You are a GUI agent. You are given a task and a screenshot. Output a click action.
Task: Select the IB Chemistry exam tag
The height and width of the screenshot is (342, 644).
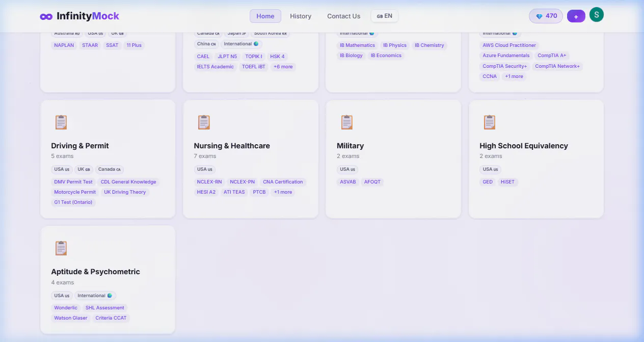pos(430,45)
